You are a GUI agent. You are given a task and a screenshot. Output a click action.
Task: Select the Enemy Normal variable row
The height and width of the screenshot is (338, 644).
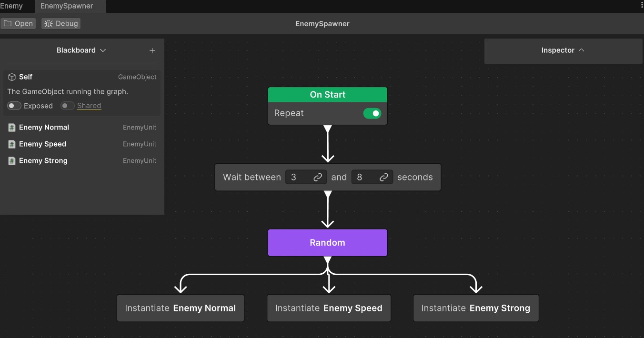click(82, 128)
